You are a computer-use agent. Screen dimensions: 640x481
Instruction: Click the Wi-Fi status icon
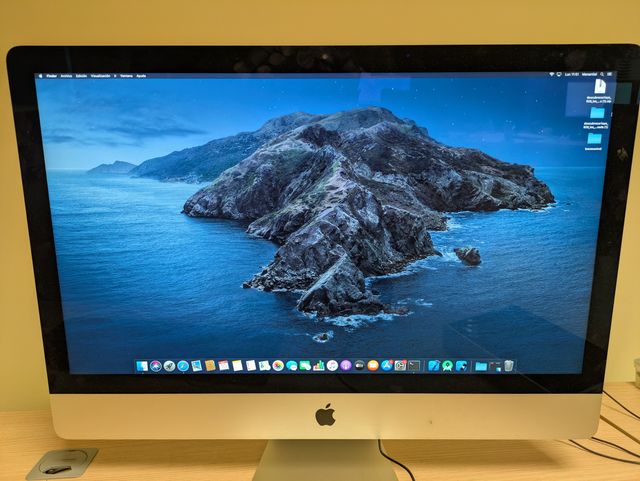[551, 75]
